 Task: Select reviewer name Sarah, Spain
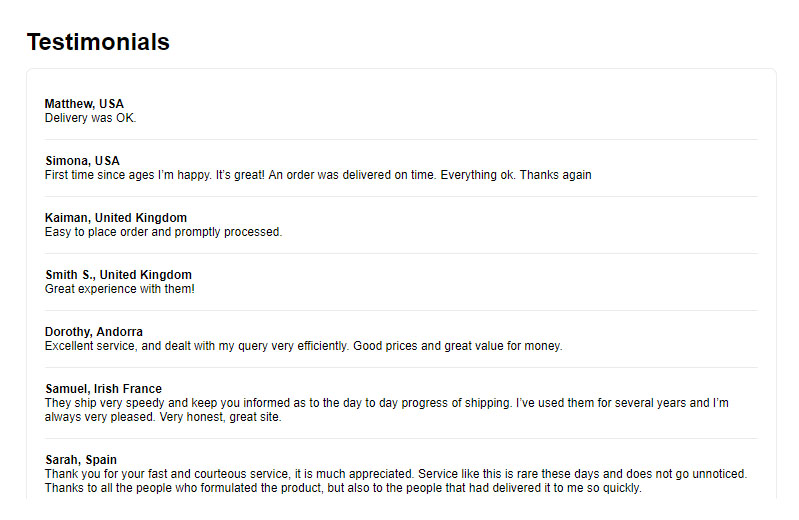tap(81, 460)
